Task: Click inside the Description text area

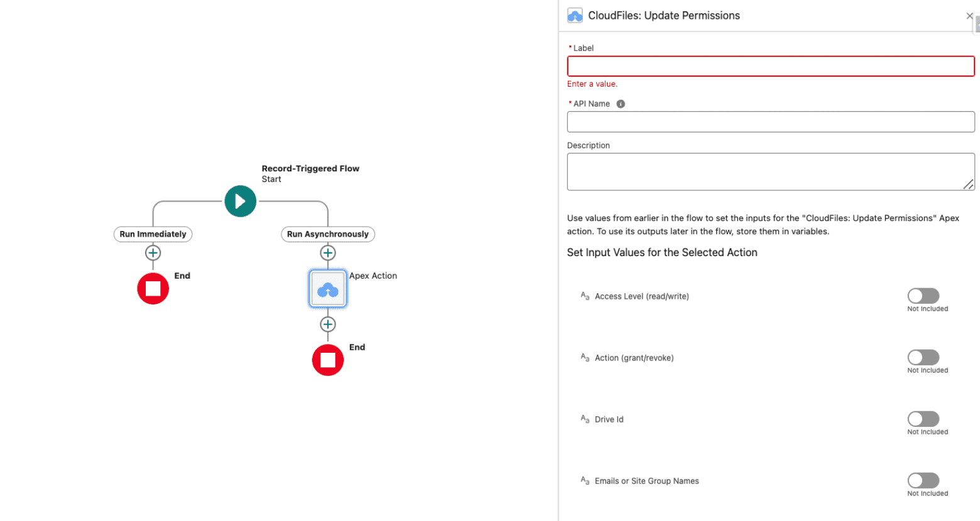Action: point(770,171)
